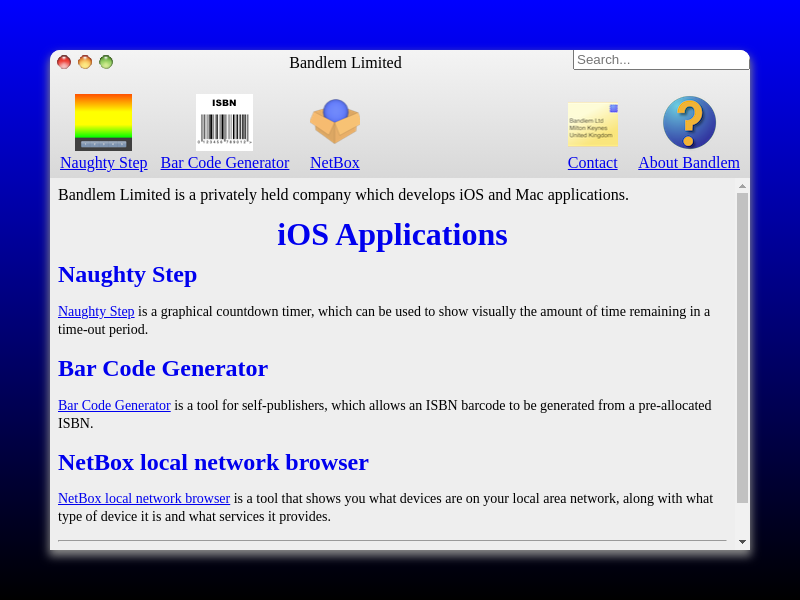The width and height of the screenshot is (800, 600).
Task: Go to NetBox toolbar label link
Action: click(334, 163)
